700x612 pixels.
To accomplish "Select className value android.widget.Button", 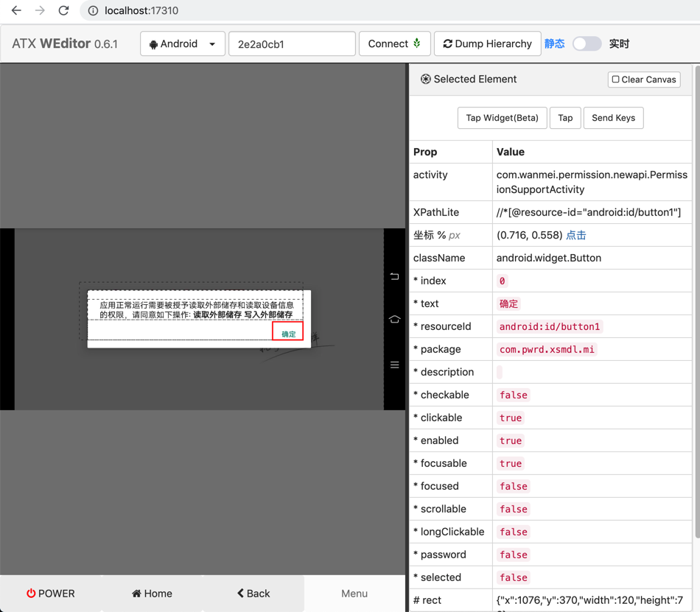I will tap(549, 258).
